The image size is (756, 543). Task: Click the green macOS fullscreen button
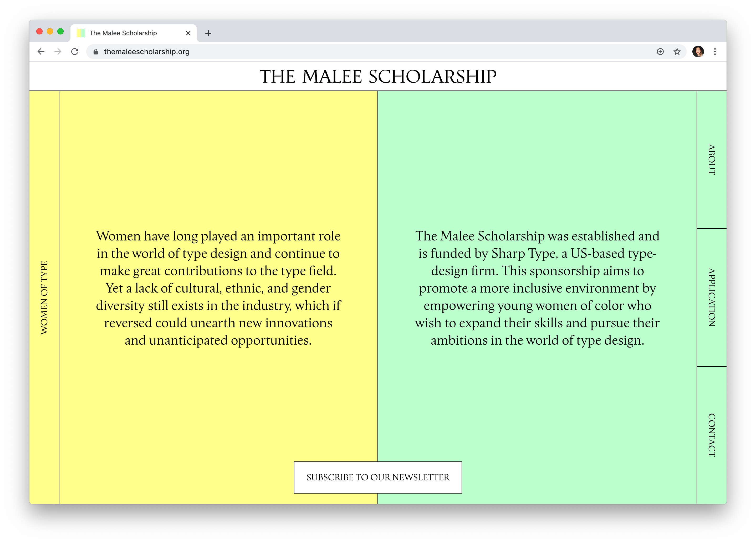60,31
